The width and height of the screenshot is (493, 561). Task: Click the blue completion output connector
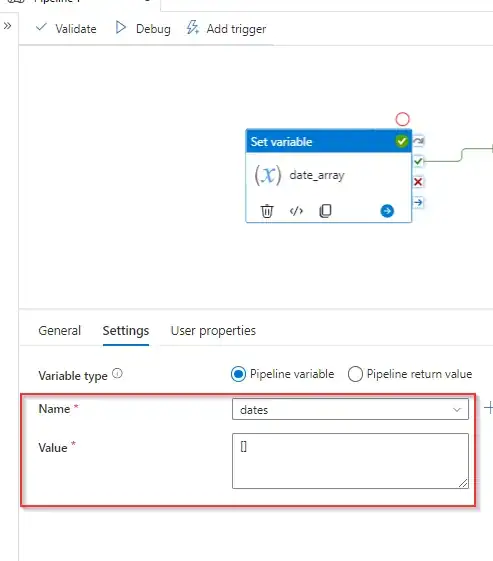pos(418,203)
